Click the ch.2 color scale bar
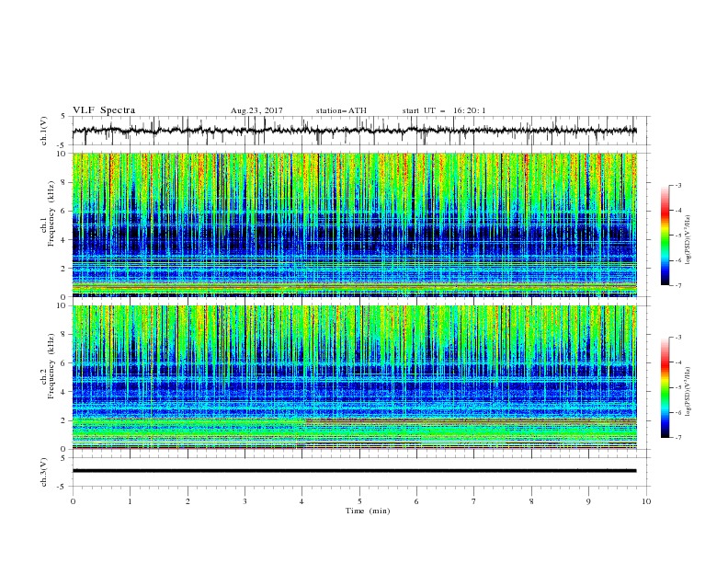The width and height of the screenshot is (728, 563). (665, 387)
